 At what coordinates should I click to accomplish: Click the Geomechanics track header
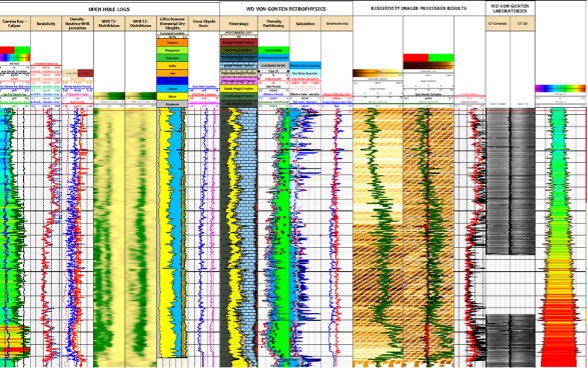pyautogui.click(x=337, y=24)
